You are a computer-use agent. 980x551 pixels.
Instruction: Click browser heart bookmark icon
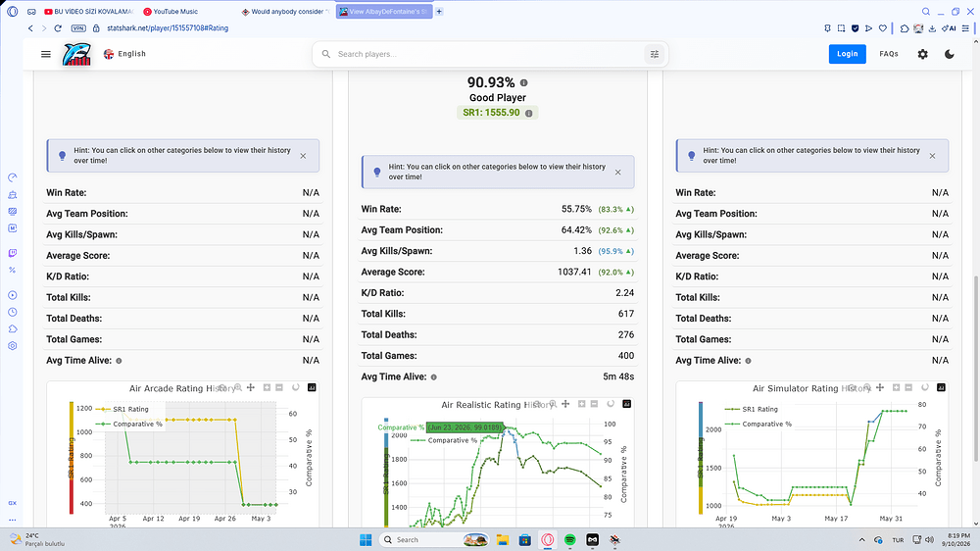point(883,28)
